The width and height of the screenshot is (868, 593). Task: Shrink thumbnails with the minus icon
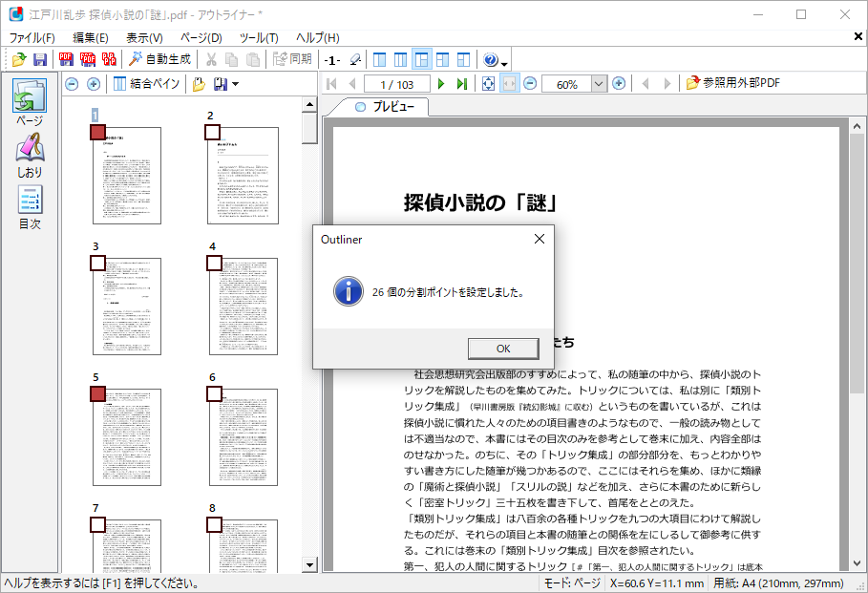[x=72, y=84]
